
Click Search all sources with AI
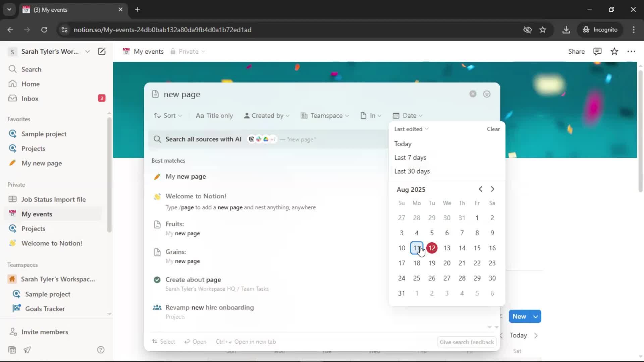(x=203, y=139)
